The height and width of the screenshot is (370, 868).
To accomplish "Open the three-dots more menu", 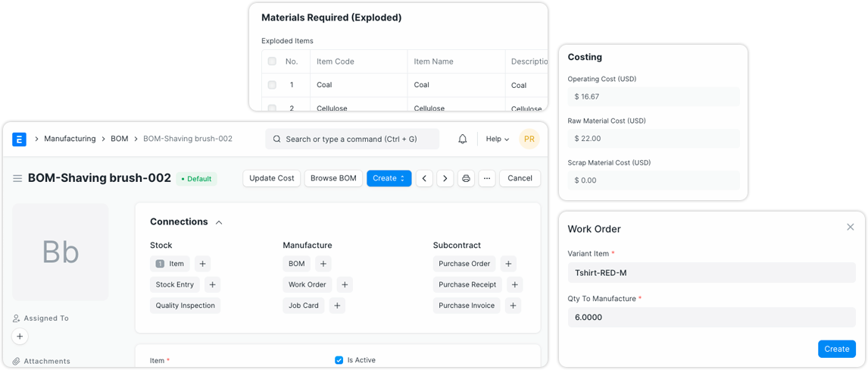I will click(x=487, y=178).
